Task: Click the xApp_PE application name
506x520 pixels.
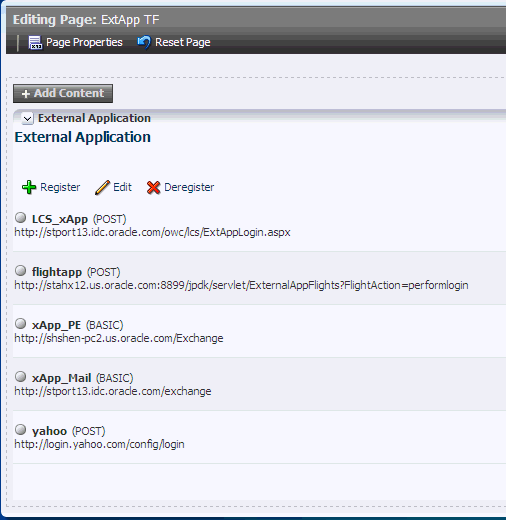Action: tap(56, 325)
